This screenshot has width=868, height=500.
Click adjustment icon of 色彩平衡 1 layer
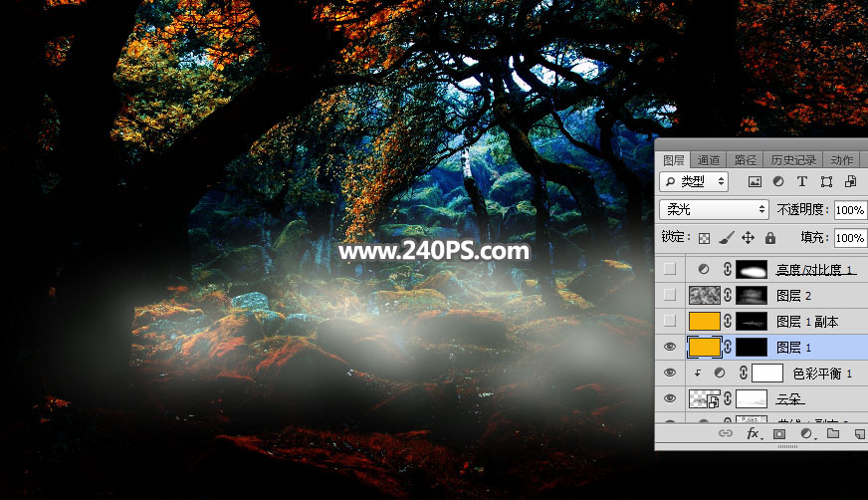coord(719,374)
